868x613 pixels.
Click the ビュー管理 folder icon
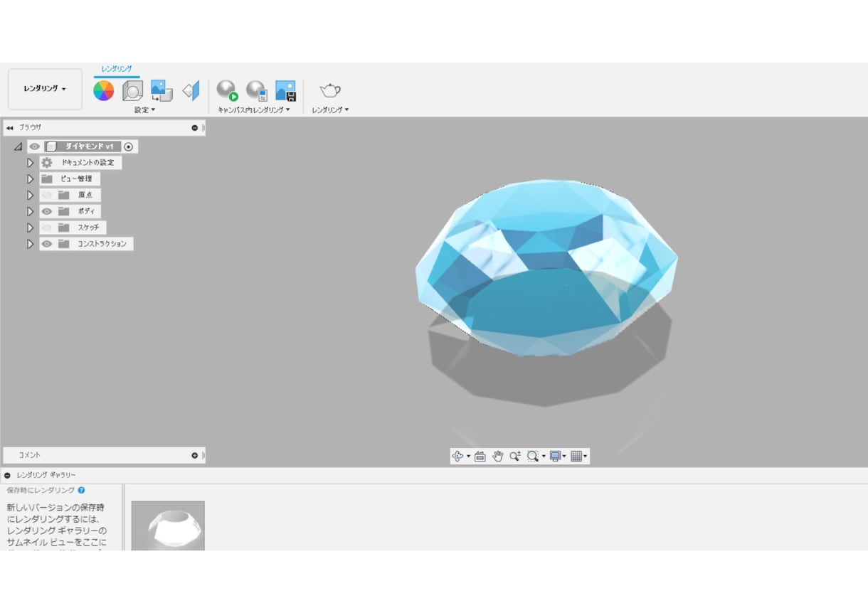click(47, 178)
